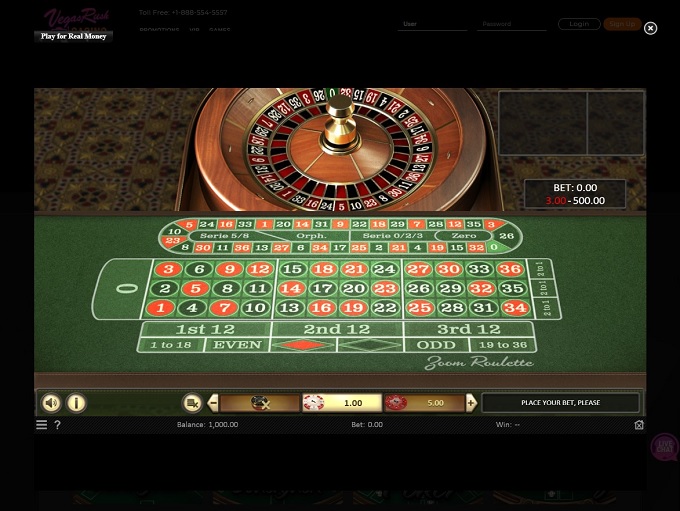The width and height of the screenshot is (680, 511).
Task: Decrease chip value with minus arrow
Action: (213, 403)
